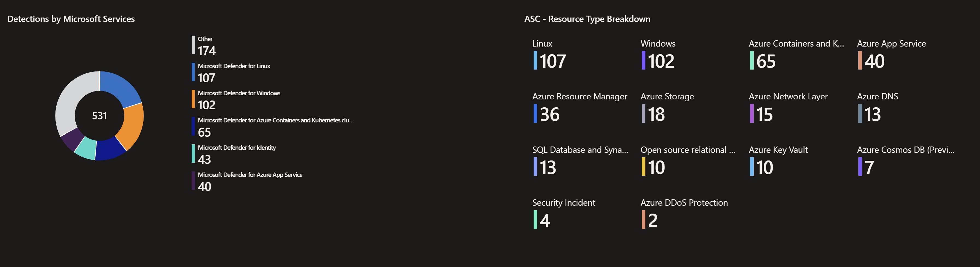
Task: Click the teal color bar beside Defender for Identity
Action: click(193, 154)
